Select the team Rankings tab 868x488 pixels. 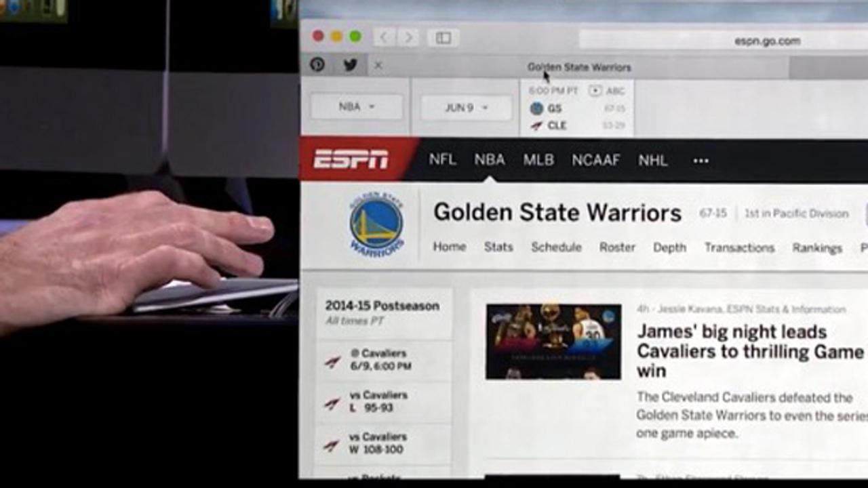click(x=817, y=248)
